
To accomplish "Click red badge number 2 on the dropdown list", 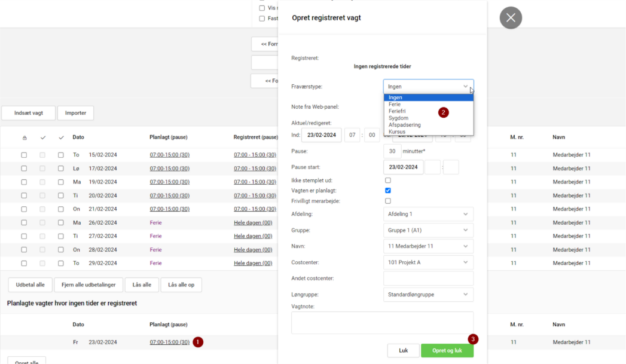I will click(443, 112).
